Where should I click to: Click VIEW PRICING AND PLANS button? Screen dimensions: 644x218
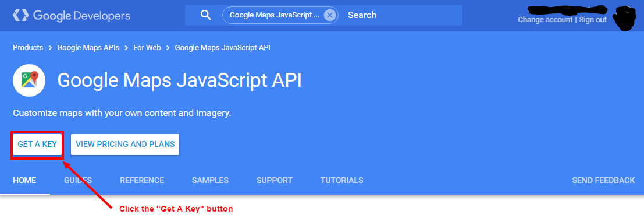click(125, 145)
